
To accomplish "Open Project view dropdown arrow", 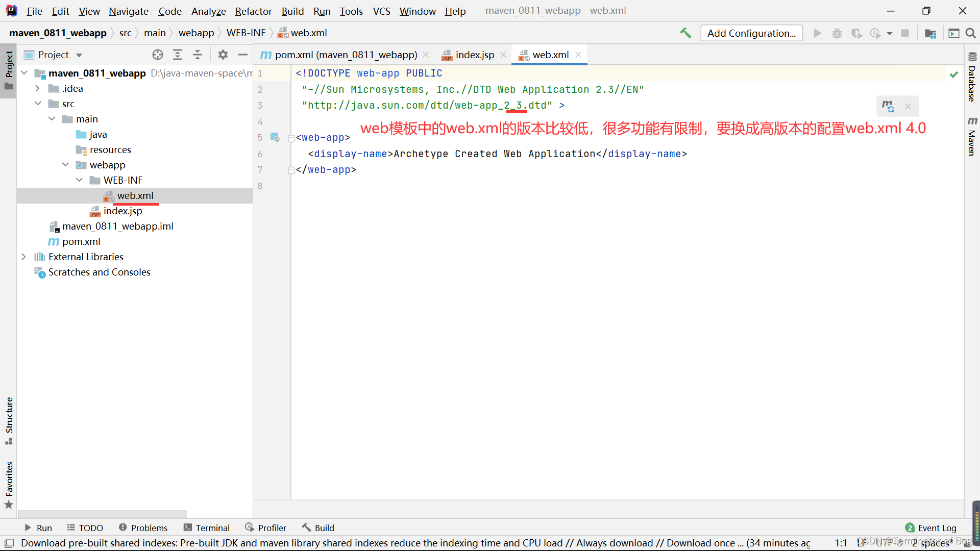I will click(79, 55).
